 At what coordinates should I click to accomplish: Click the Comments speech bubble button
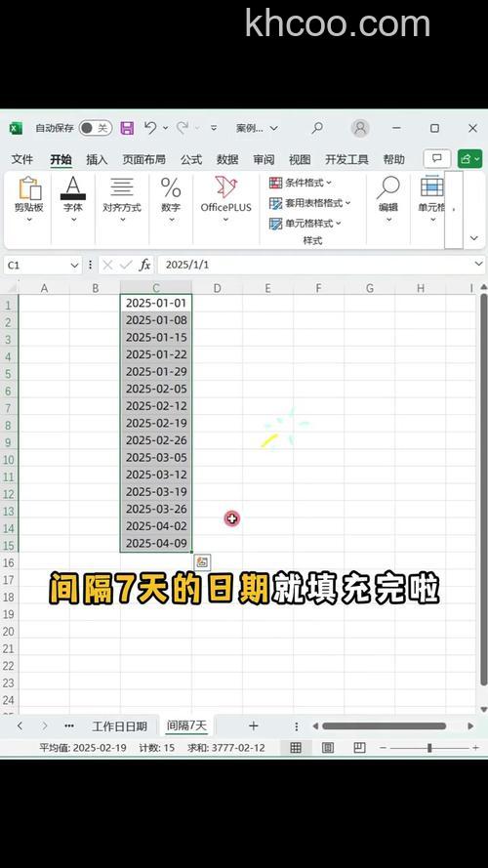coord(437,159)
